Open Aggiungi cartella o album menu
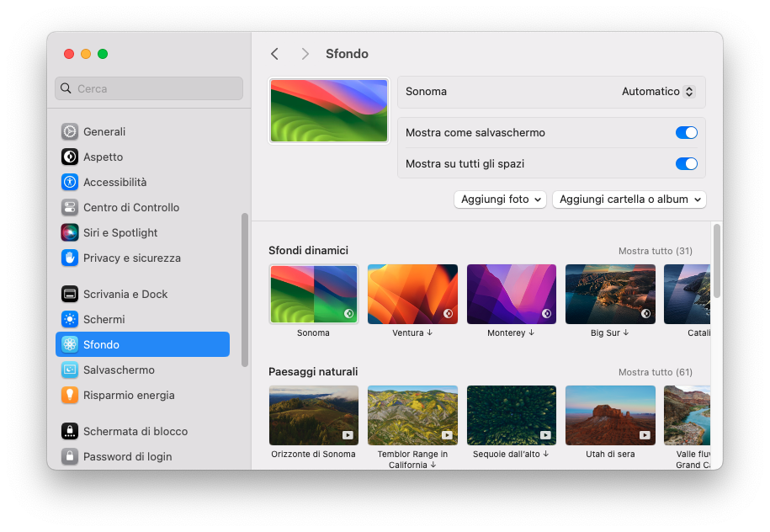The width and height of the screenshot is (770, 532). click(629, 199)
